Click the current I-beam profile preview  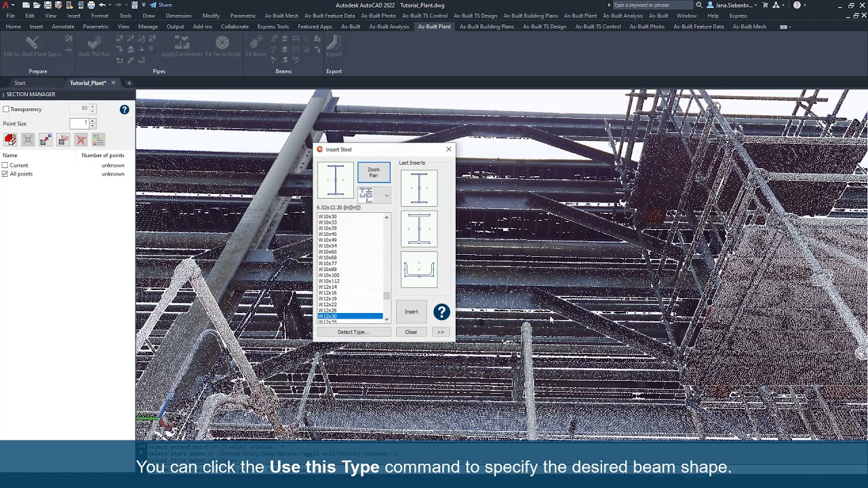tap(336, 180)
